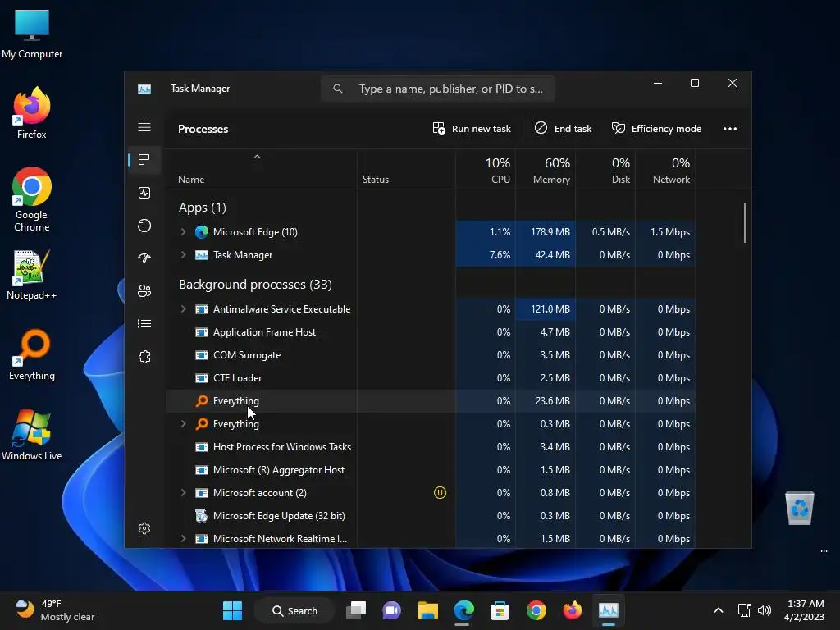Expand the Microsoft Edge (10) process group
840x630 pixels.
pyautogui.click(x=183, y=232)
